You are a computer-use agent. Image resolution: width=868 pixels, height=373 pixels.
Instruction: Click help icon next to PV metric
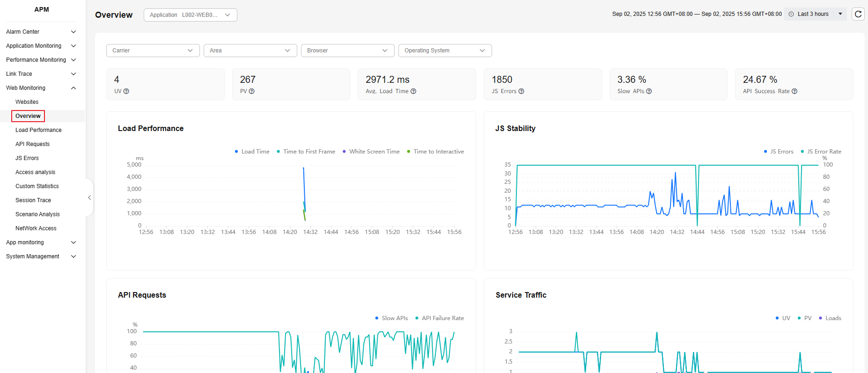[252, 91]
